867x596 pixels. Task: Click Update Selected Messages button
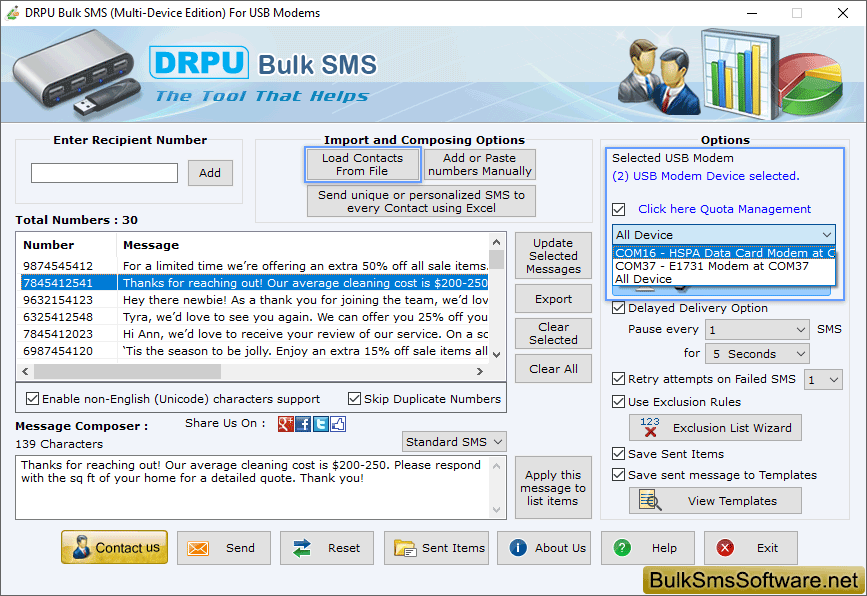coord(553,256)
